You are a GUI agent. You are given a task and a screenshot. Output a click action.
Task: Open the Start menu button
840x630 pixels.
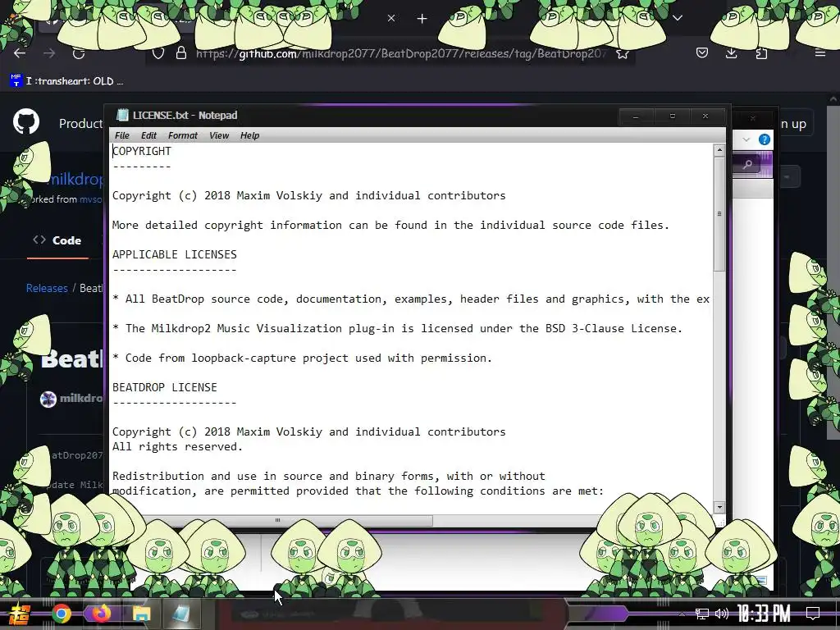(20, 614)
